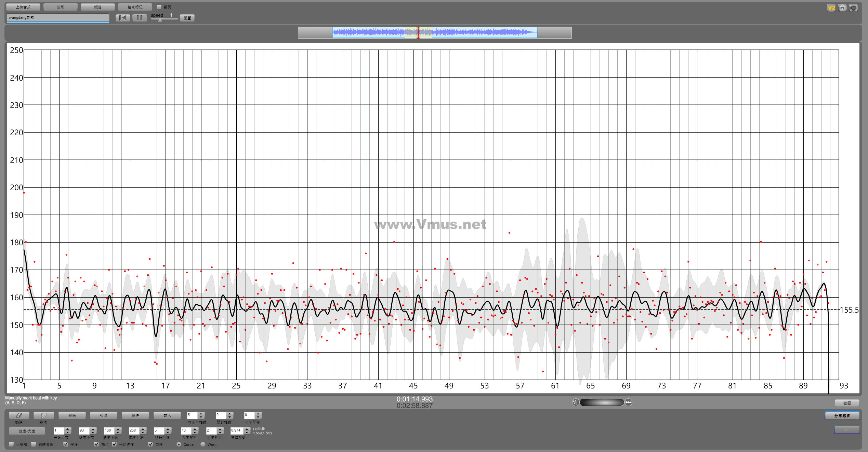Click the 删除 delete button
This screenshot has width=868, height=452.
click(x=72, y=415)
